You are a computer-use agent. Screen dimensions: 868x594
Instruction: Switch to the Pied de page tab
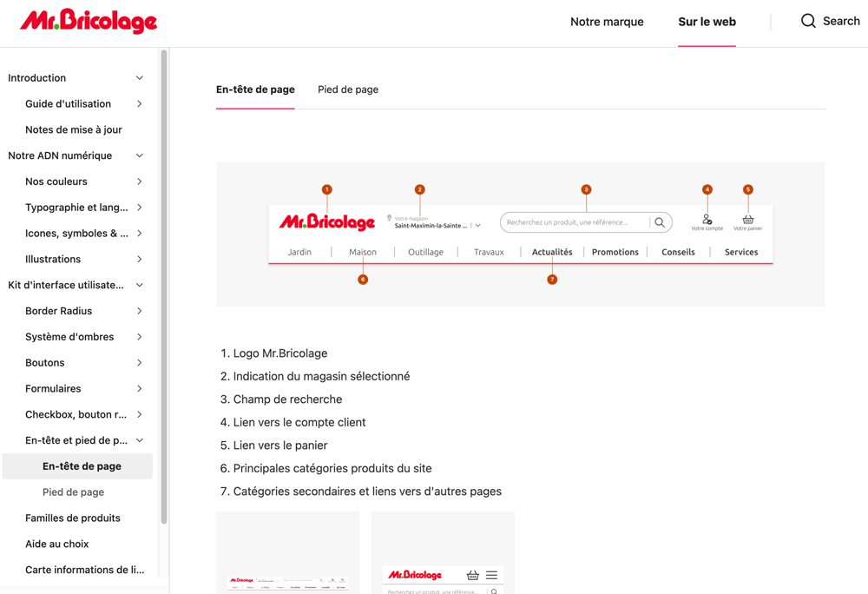point(348,89)
